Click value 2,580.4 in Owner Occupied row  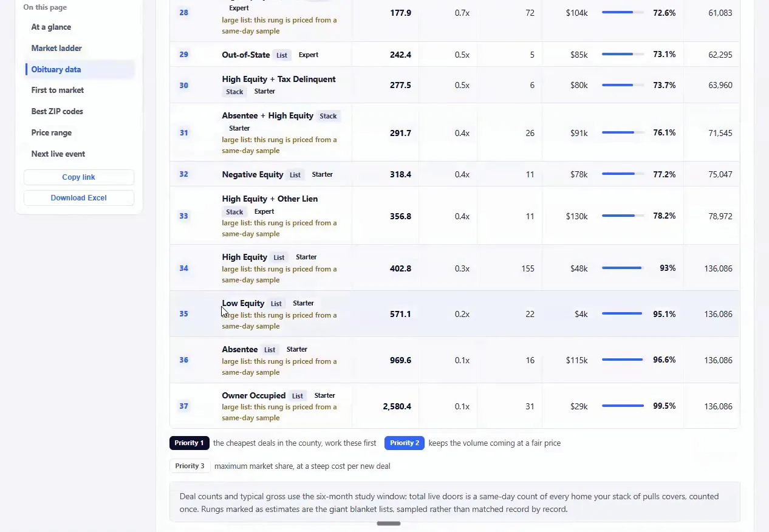point(397,407)
